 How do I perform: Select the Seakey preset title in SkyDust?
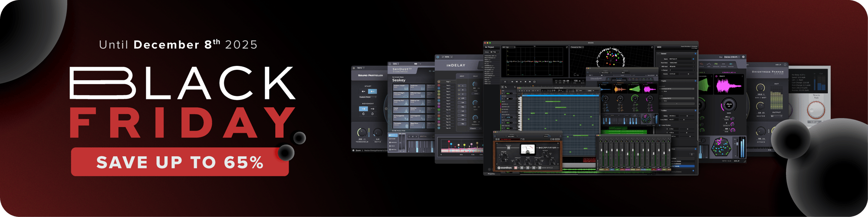pos(398,80)
